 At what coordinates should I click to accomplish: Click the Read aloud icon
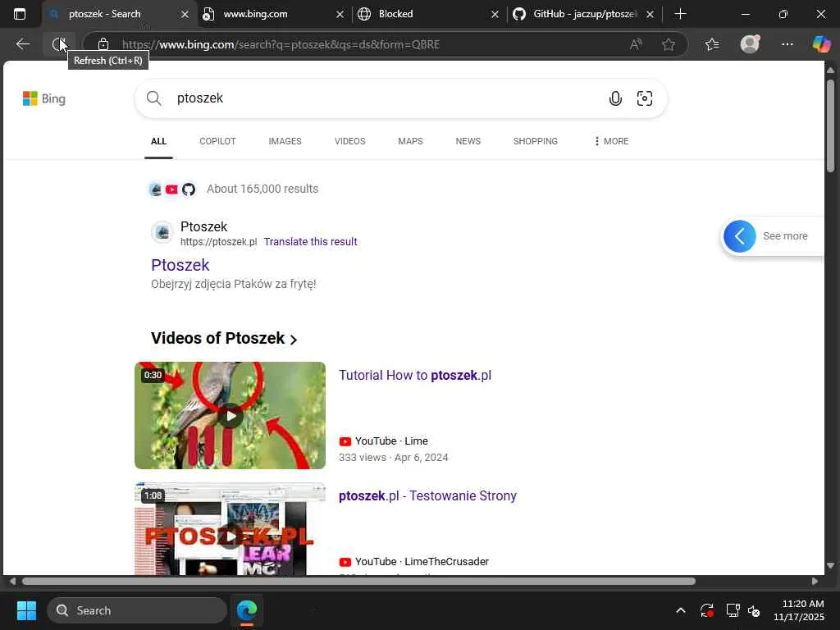[636, 44]
